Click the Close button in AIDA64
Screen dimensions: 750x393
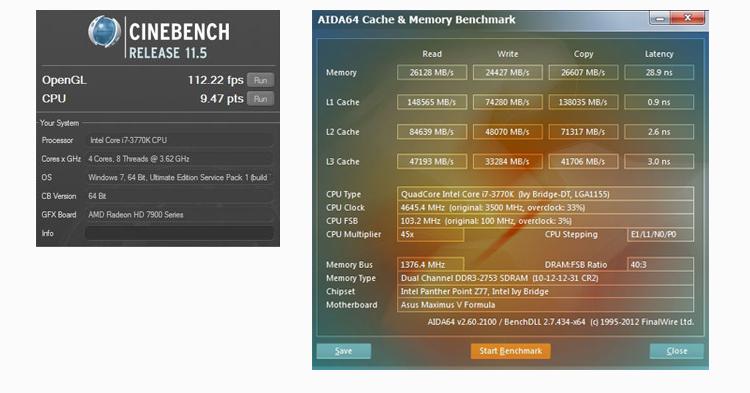coord(677,351)
